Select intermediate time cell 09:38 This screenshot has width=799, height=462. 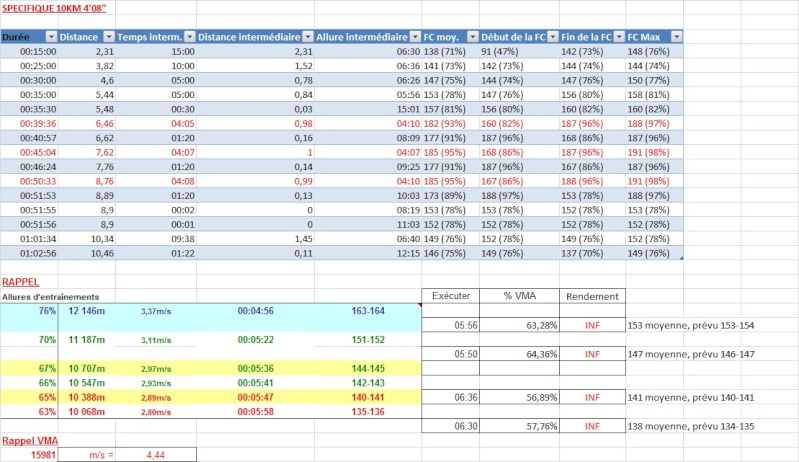tap(156, 239)
